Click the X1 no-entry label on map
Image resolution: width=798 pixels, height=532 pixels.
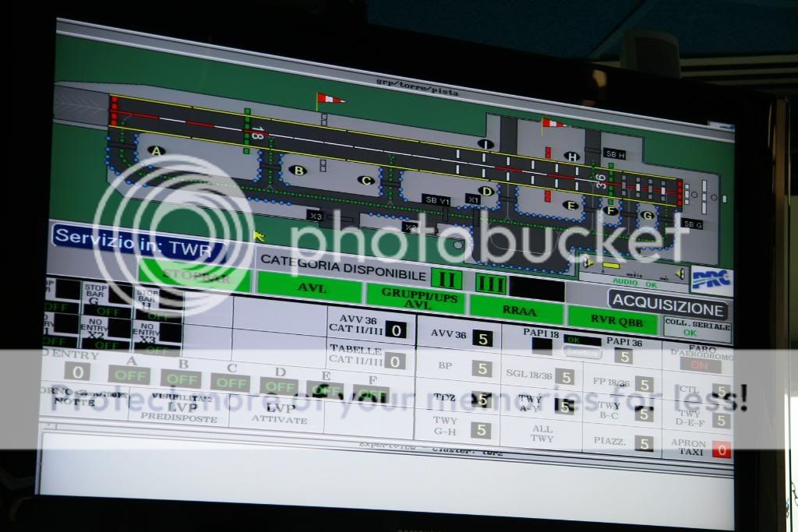coord(473,200)
